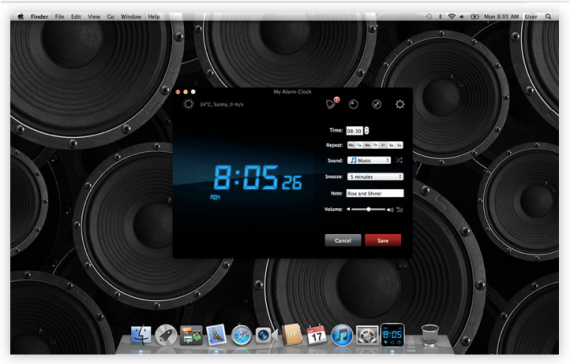
Task: Toggle Monday in Repeat days
Action: tap(351, 145)
